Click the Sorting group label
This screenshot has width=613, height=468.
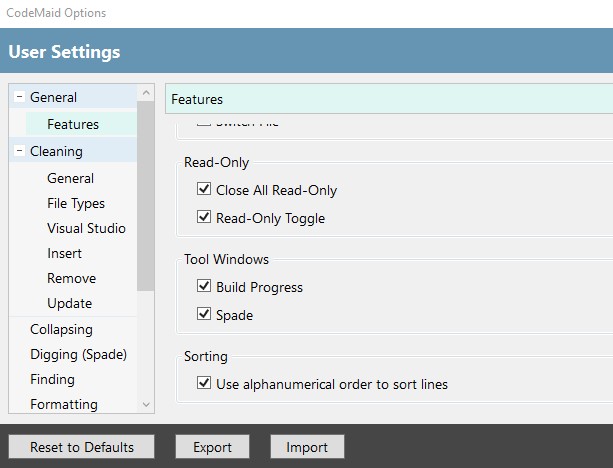tap(206, 356)
